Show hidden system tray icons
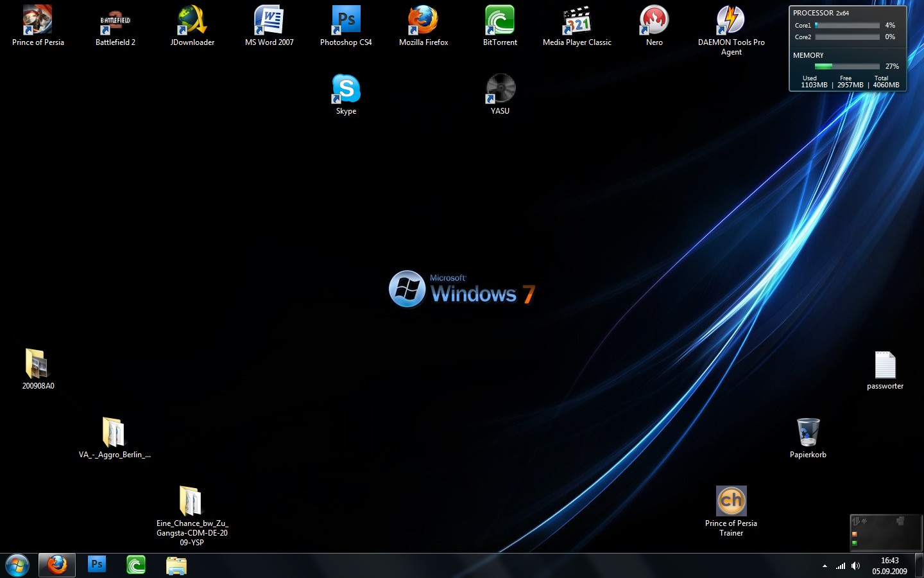 [825, 566]
